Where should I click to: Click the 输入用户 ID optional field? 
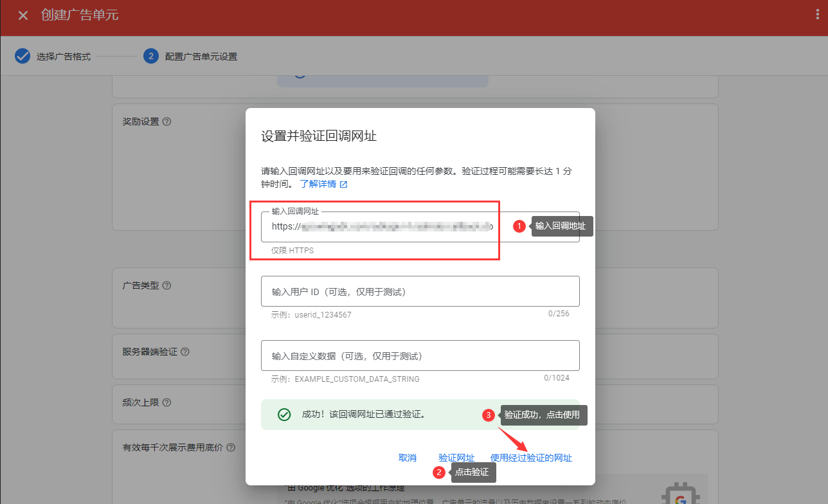tap(420, 291)
